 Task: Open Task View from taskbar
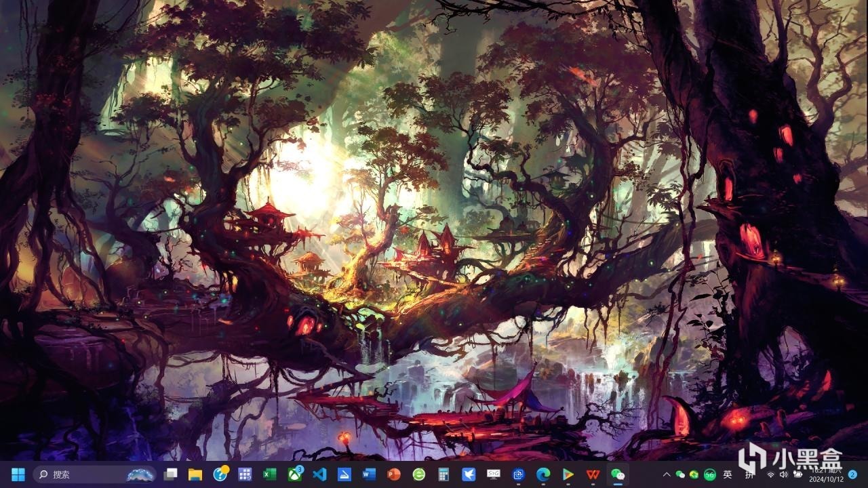click(171, 474)
